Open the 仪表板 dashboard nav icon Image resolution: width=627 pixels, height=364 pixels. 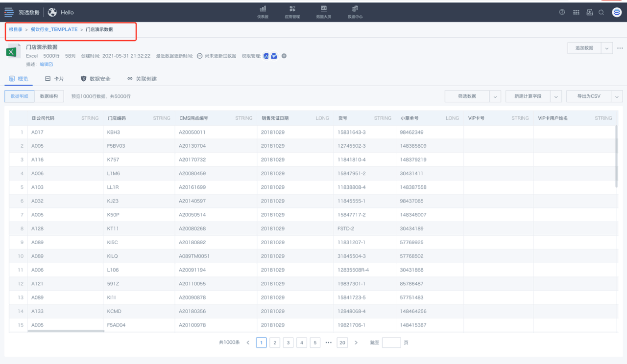(263, 8)
